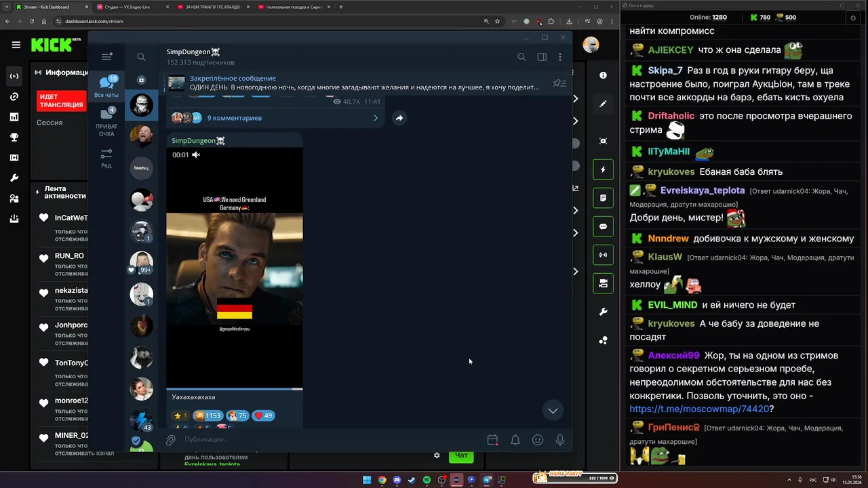The height and width of the screenshot is (488, 868).
Task: Open Steam from the taskbar
Action: tap(412, 480)
